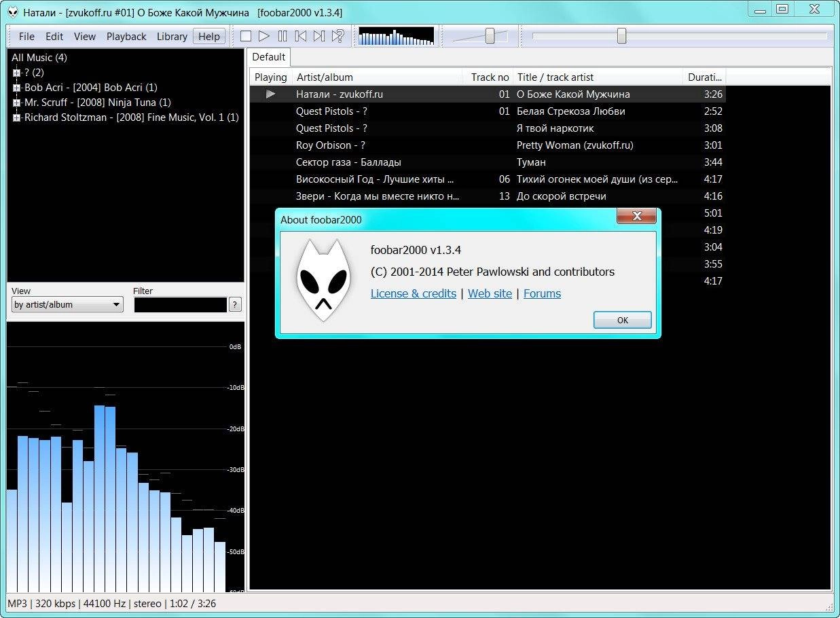Open the View menu
This screenshot has width=840, height=618.
coord(85,37)
